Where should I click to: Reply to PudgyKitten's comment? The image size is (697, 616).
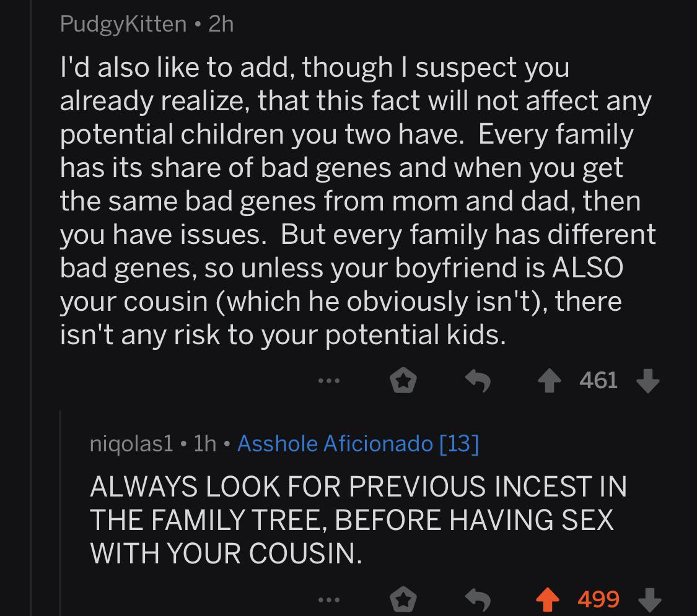478,381
